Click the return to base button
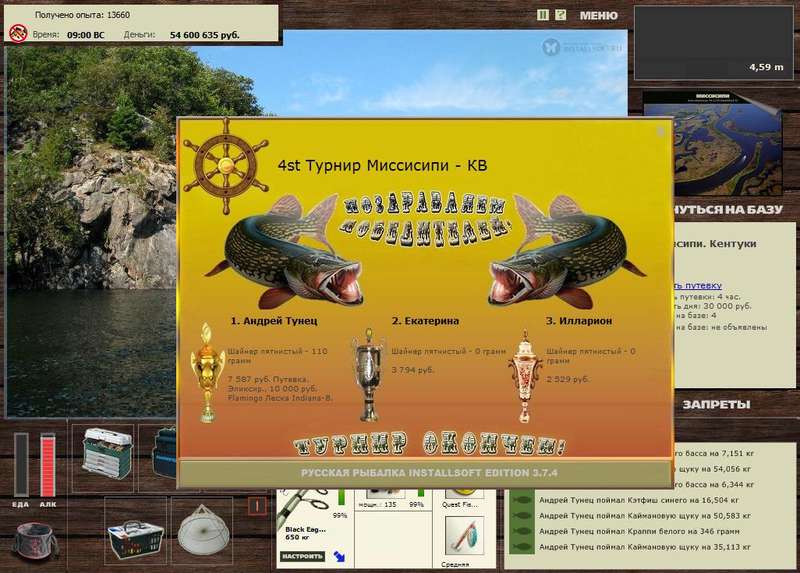 point(728,210)
